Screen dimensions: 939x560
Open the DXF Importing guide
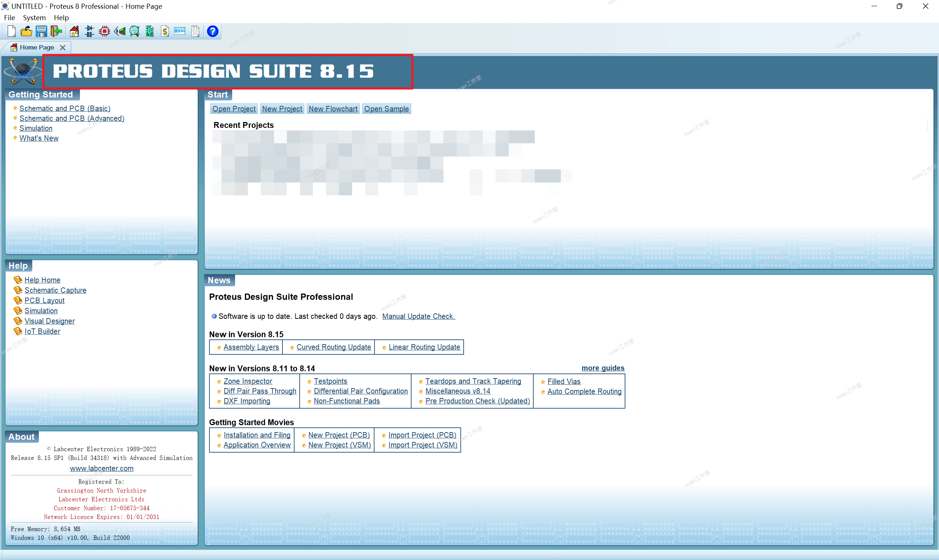pyautogui.click(x=247, y=401)
